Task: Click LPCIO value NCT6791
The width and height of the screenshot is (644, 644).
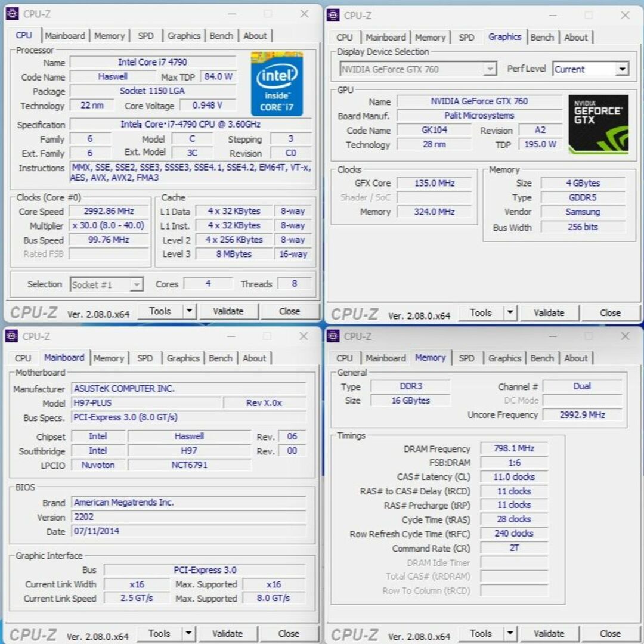Action: point(190,465)
